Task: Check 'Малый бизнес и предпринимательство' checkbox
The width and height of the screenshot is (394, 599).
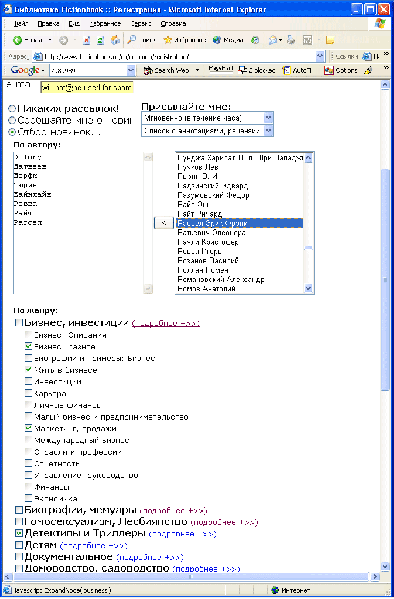Action: [28, 416]
